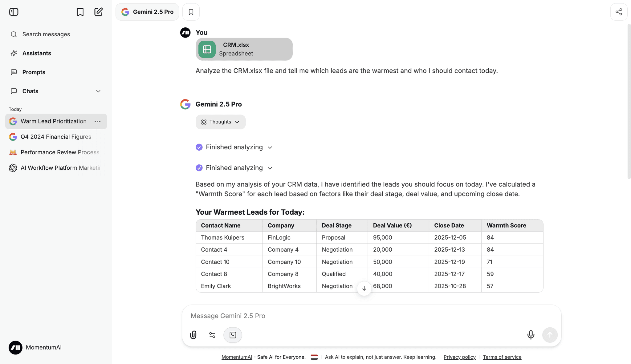Open bookmarks icon in sidebar header

tap(80, 12)
